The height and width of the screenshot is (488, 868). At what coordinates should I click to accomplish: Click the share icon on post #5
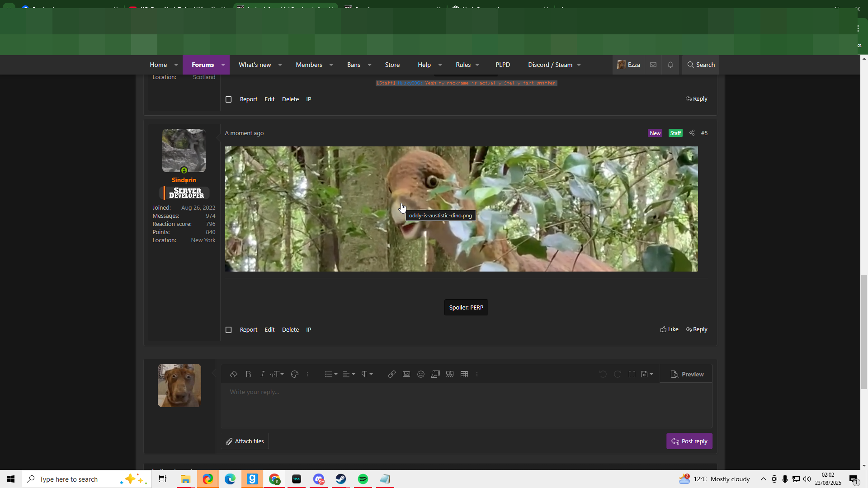tap(692, 133)
